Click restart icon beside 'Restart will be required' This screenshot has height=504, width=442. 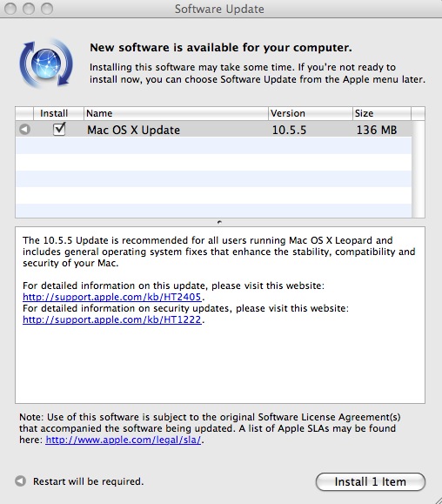coord(21,480)
